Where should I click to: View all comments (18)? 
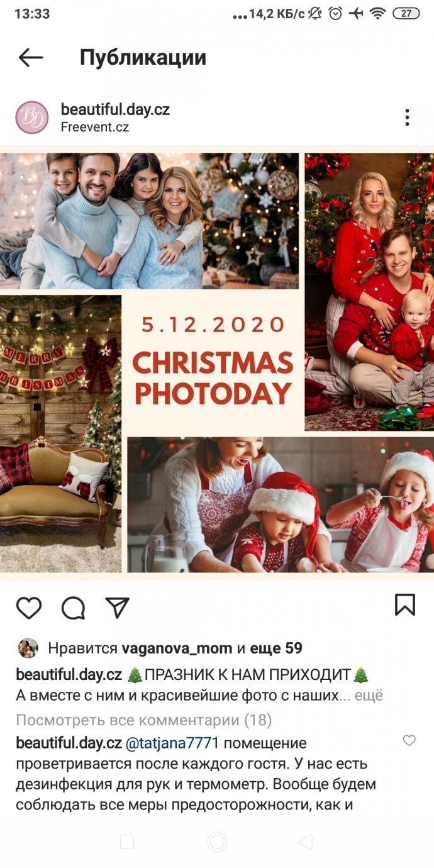coord(143,720)
